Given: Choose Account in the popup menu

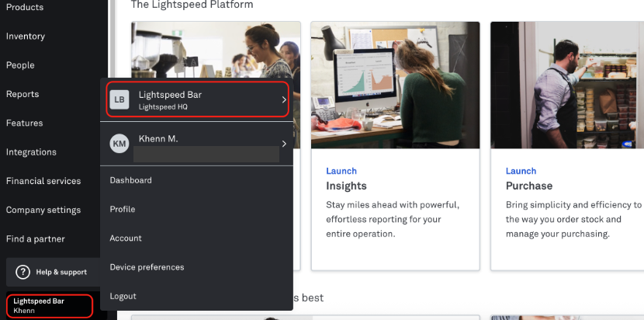Looking at the screenshot, I should point(126,238).
